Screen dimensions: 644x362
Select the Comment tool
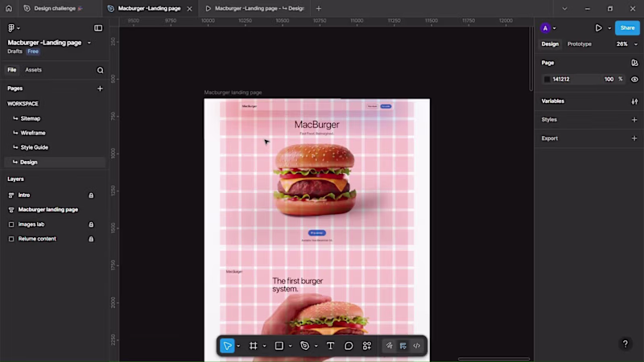coord(349,346)
